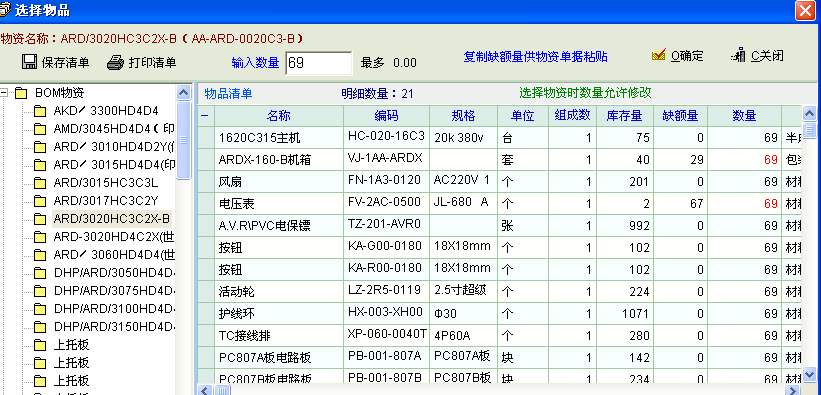Screen dimensions: 821x395
Task: Click the confirm checkmark icon
Action: pos(659,55)
